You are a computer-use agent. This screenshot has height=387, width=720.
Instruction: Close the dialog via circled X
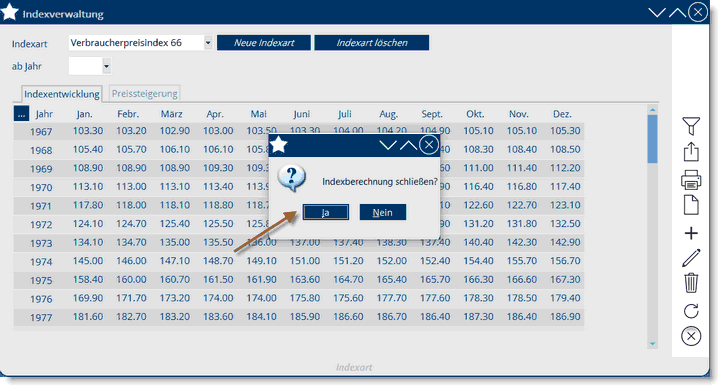(429, 146)
